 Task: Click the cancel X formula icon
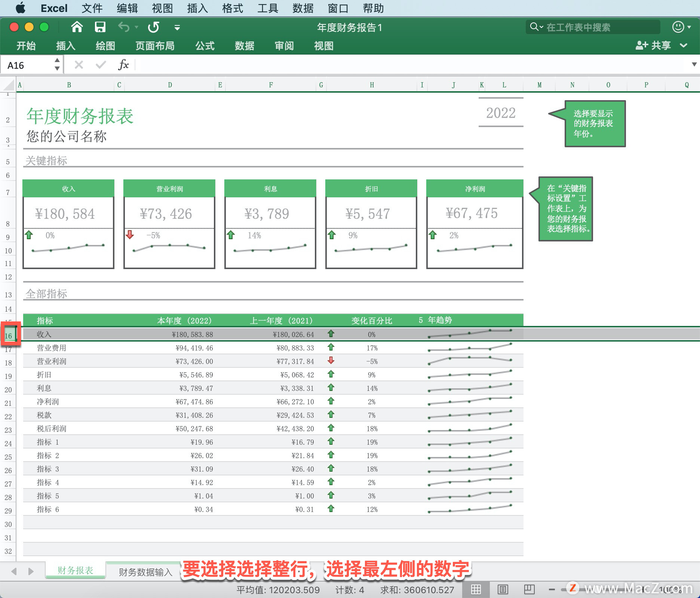pos(79,65)
